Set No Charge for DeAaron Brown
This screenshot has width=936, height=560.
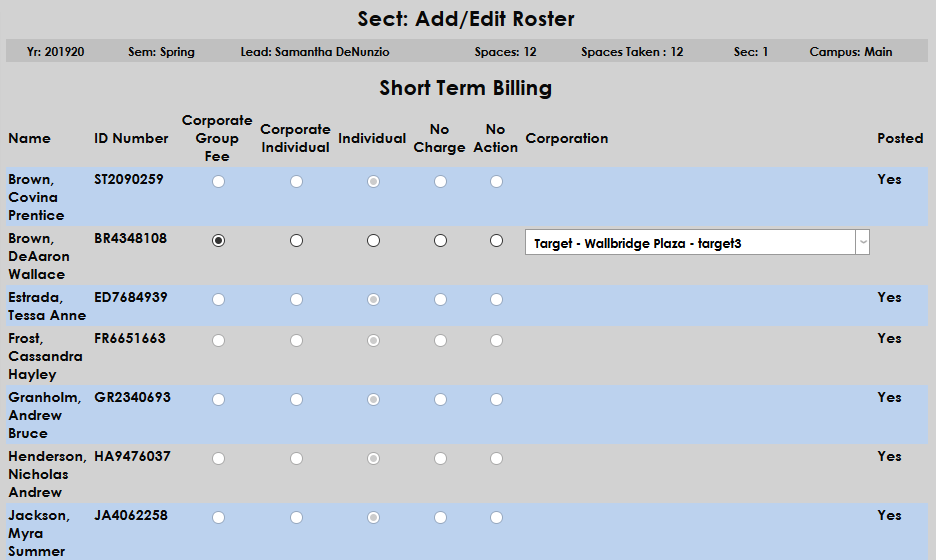click(x=440, y=241)
